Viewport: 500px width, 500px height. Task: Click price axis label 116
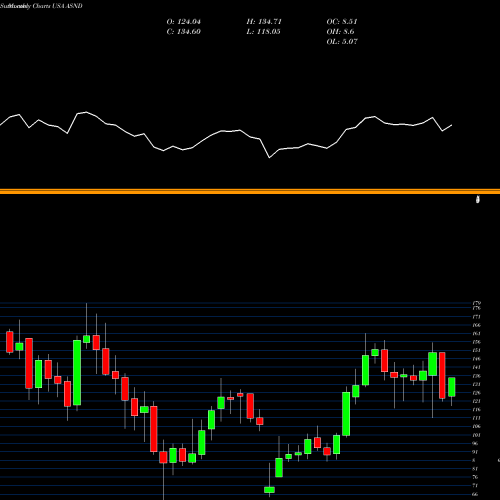pos(477,410)
